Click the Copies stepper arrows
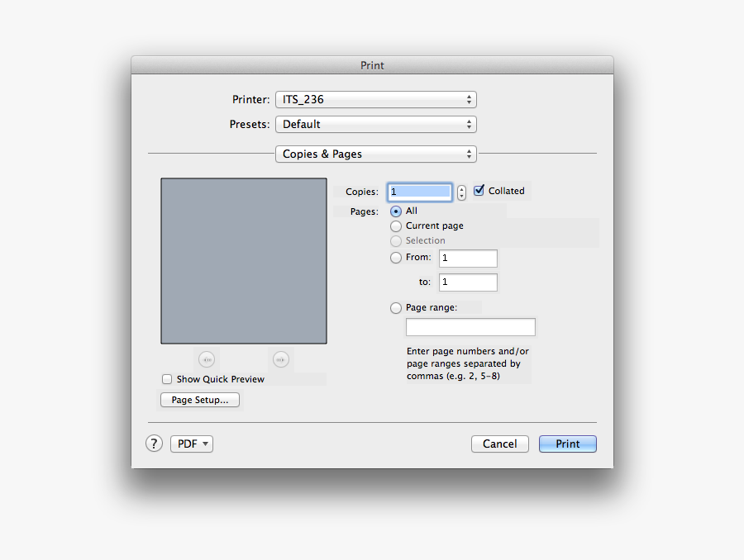744x560 pixels. [461, 192]
